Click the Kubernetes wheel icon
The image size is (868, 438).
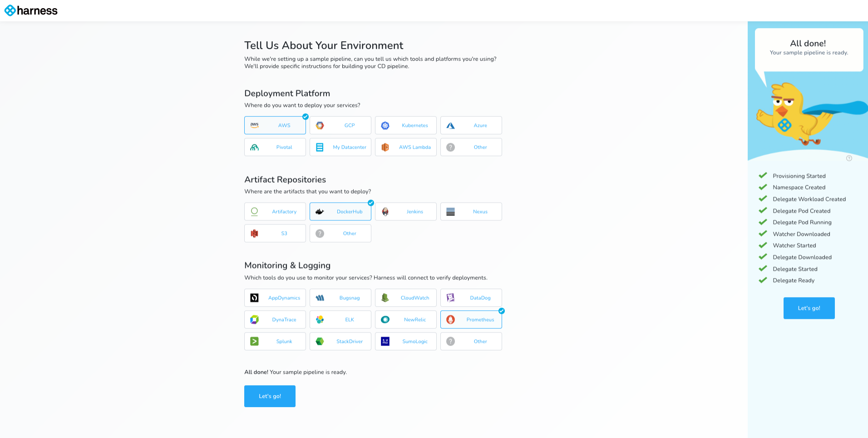(x=385, y=125)
